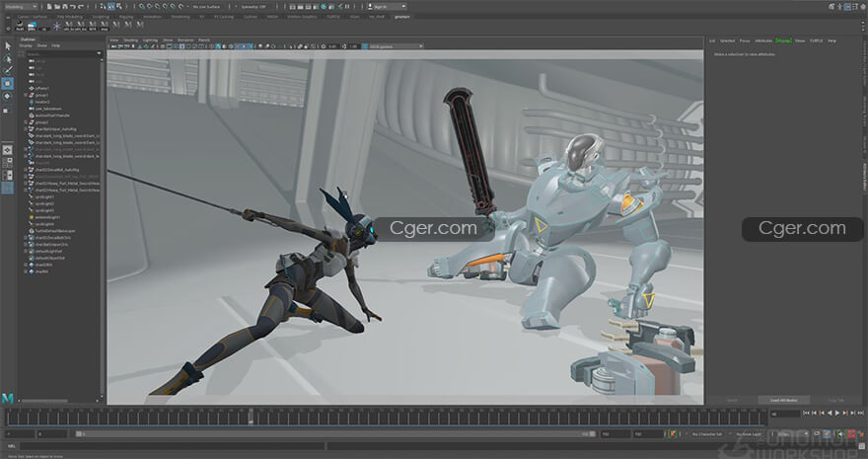Click the current frame field beside playback controls
Viewport: 868px width, 459px height.
click(x=785, y=414)
